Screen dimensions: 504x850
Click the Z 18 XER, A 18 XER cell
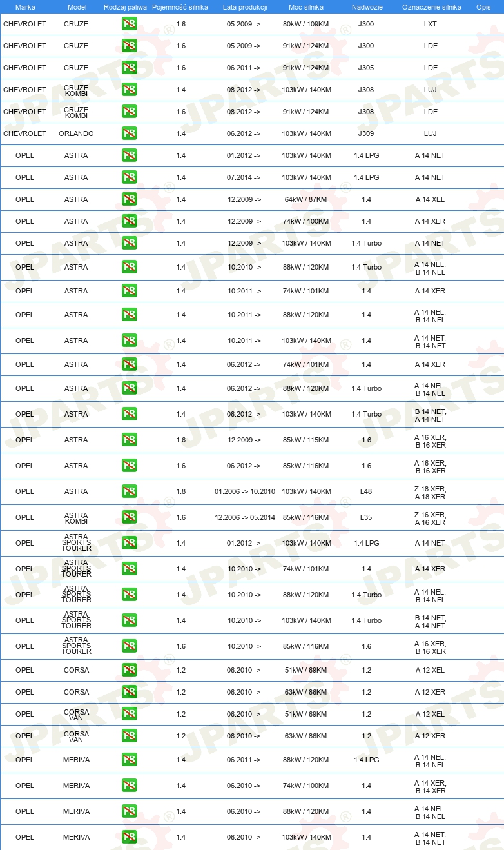[x=430, y=493]
